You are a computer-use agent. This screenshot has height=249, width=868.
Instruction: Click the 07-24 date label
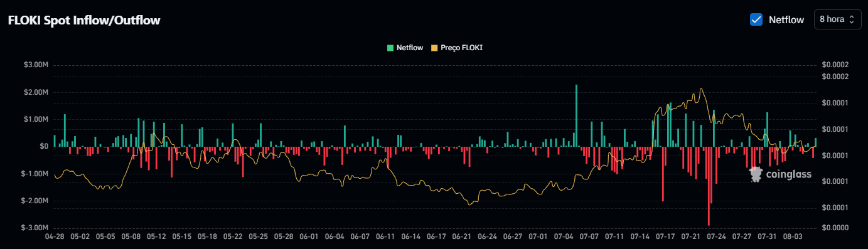click(716, 237)
